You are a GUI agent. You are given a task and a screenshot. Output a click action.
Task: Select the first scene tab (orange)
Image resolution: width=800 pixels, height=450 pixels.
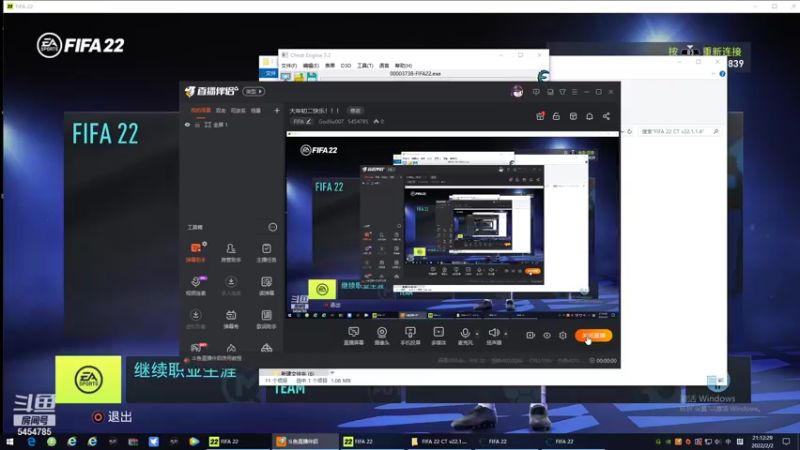pyautogui.click(x=201, y=110)
